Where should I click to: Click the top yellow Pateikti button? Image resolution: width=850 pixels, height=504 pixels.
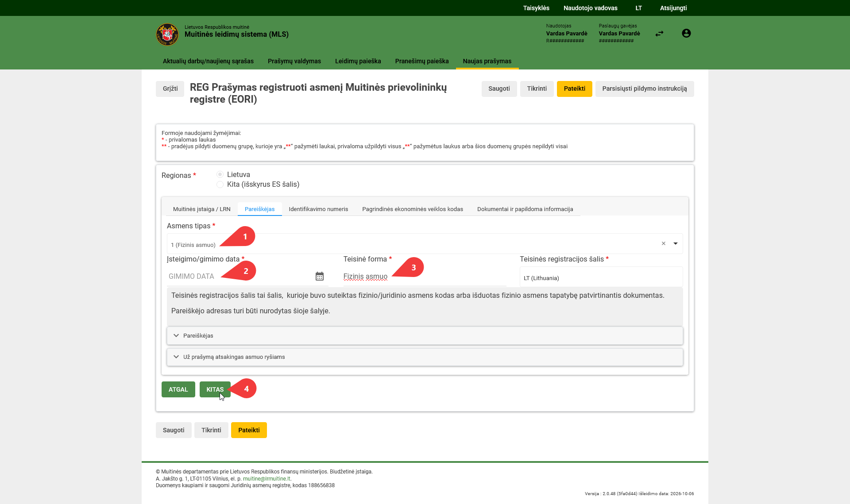coord(574,89)
